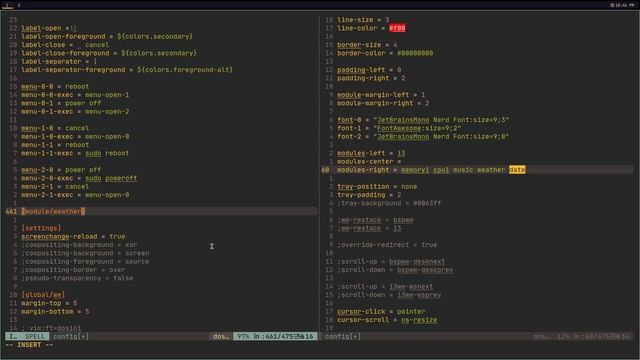Click the ;tray-background comment line
The image size is (640, 360).
(389, 203)
